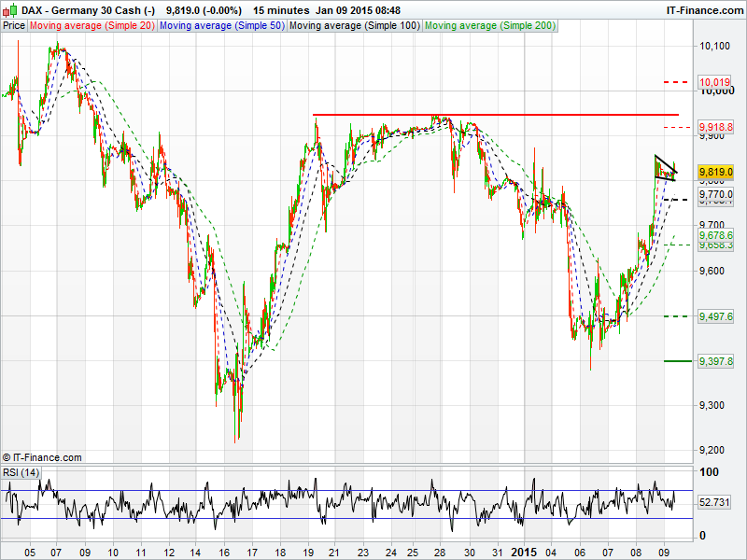Click the black triangle pattern drawing on chart
747x560 pixels.
664,169
